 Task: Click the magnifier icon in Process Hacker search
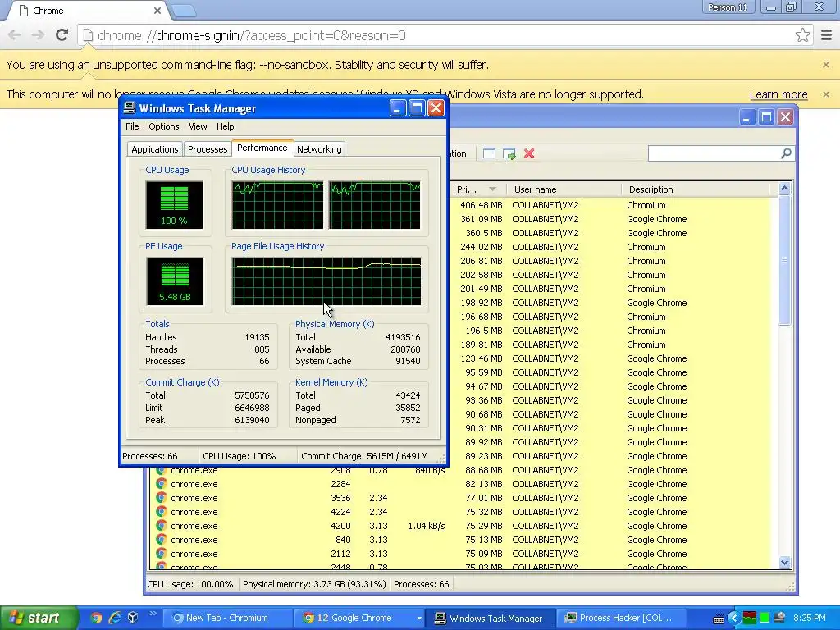786,153
